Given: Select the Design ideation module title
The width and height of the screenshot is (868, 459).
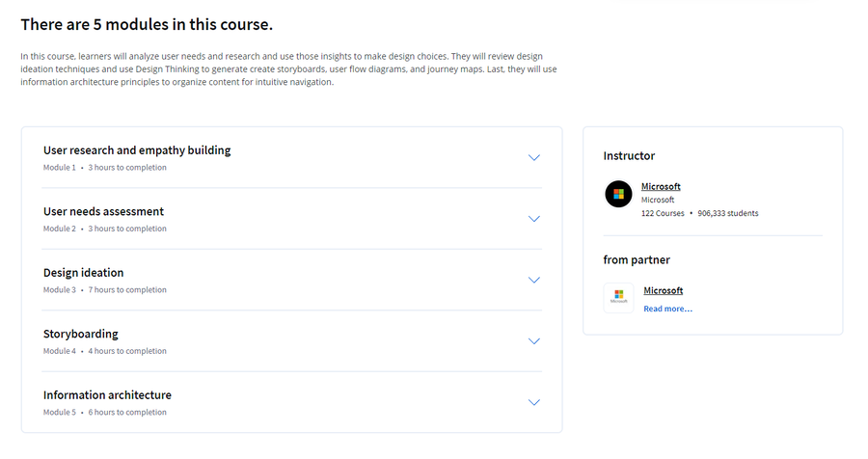Looking at the screenshot, I should (84, 273).
